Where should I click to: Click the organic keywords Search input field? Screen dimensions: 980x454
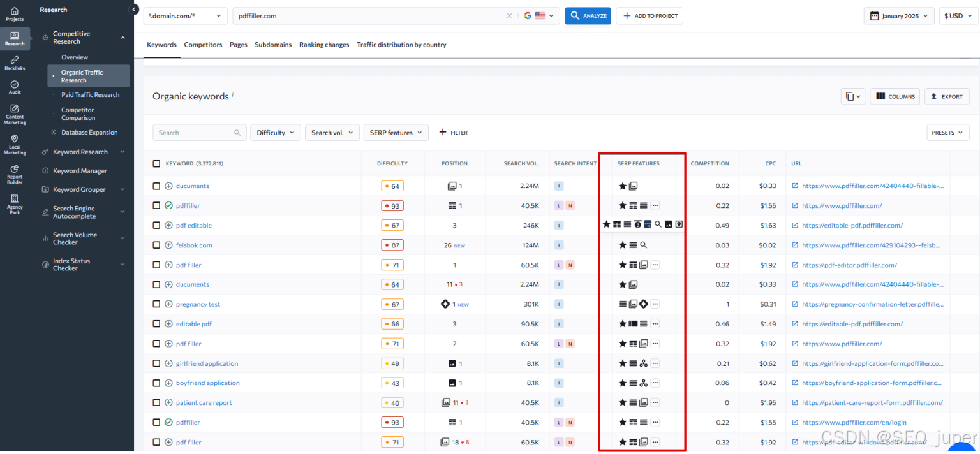pyautogui.click(x=200, y=133)
